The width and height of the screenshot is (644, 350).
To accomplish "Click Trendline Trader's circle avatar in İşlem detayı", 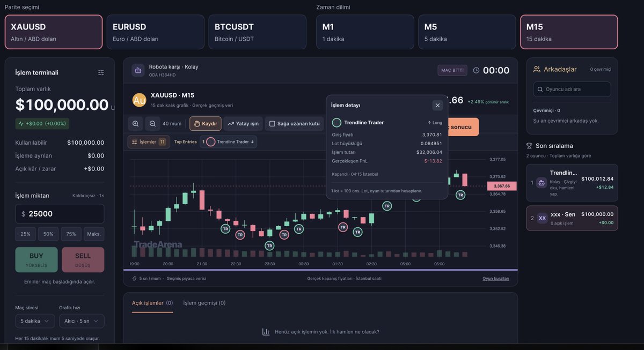I will pyautogui.click(x=336, y=122).
